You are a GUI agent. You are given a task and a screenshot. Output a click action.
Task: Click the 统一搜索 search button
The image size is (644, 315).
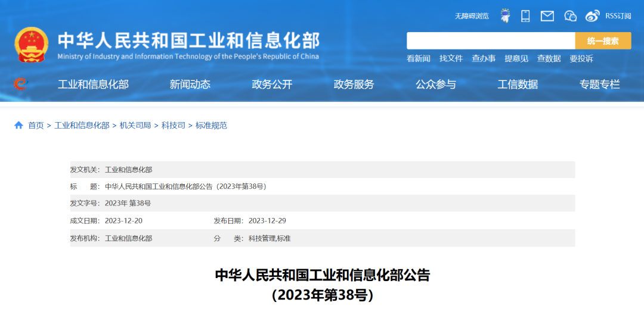point(603,40)
